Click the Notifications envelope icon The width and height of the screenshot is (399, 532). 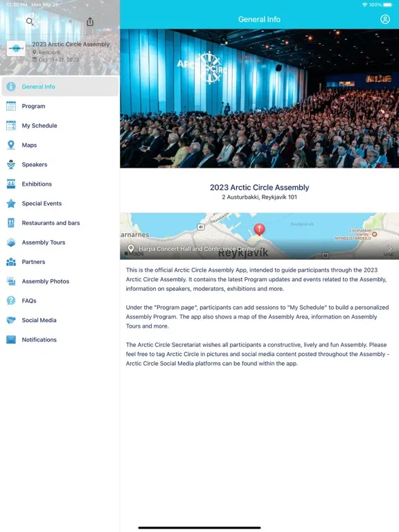(11, 339)
